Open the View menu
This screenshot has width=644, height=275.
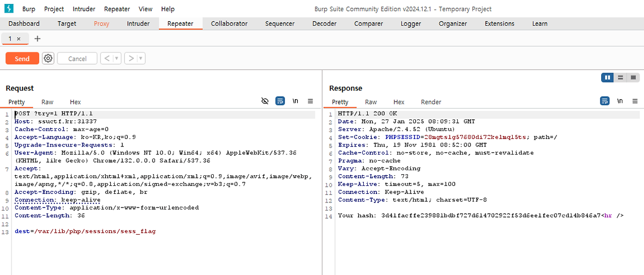click(x=145, y=9)
